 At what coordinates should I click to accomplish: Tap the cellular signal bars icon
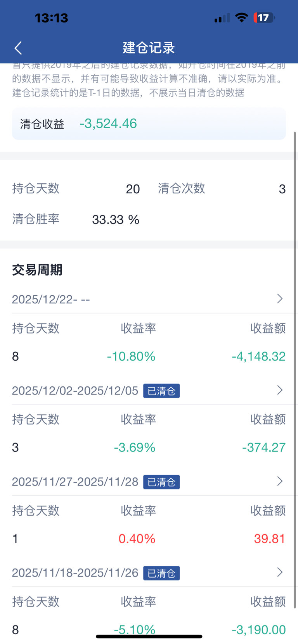[x=222, y=18]
